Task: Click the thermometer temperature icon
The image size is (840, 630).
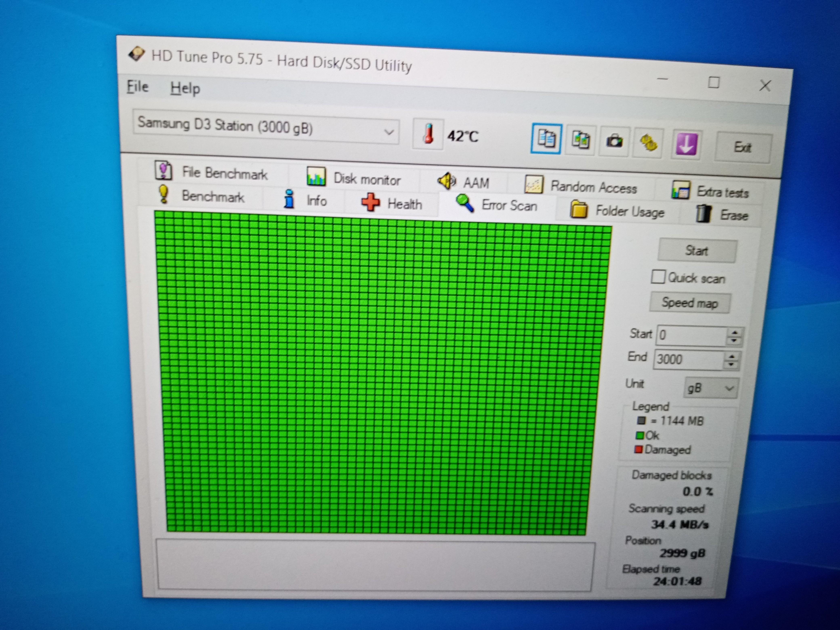Action: [x=428, y=134]
